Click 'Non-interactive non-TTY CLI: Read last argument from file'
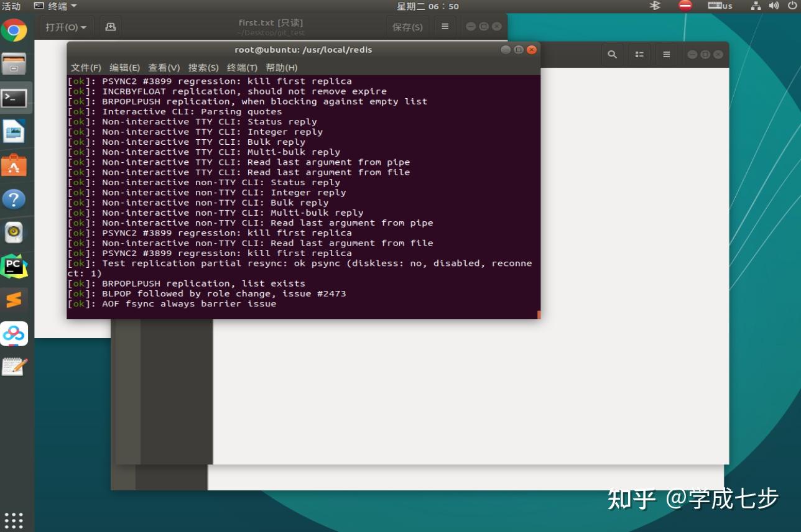 click(267, 243)
